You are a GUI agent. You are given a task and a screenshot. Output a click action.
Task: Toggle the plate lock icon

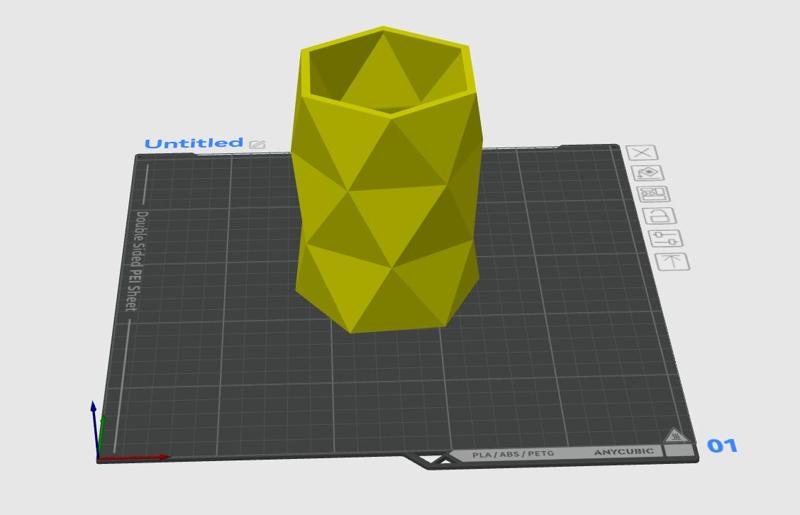[x=660, y=216]
